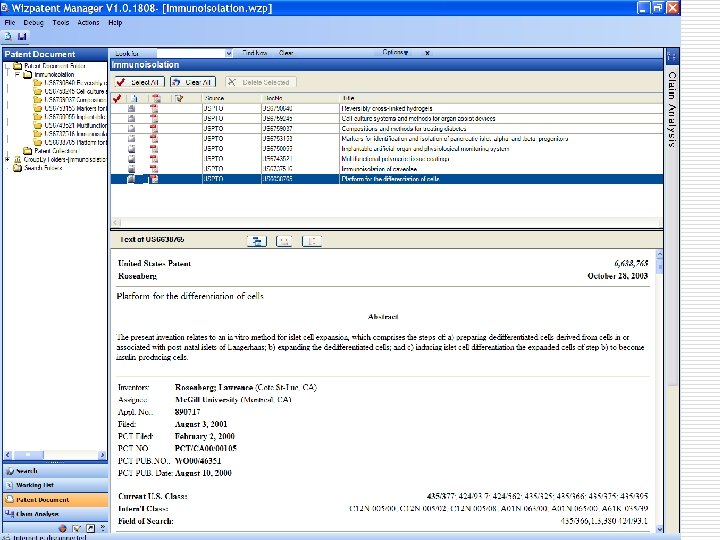Click document icon in Reversibly cross-linked hydrogels row
The image size is (720, 540).
point(131,108)
